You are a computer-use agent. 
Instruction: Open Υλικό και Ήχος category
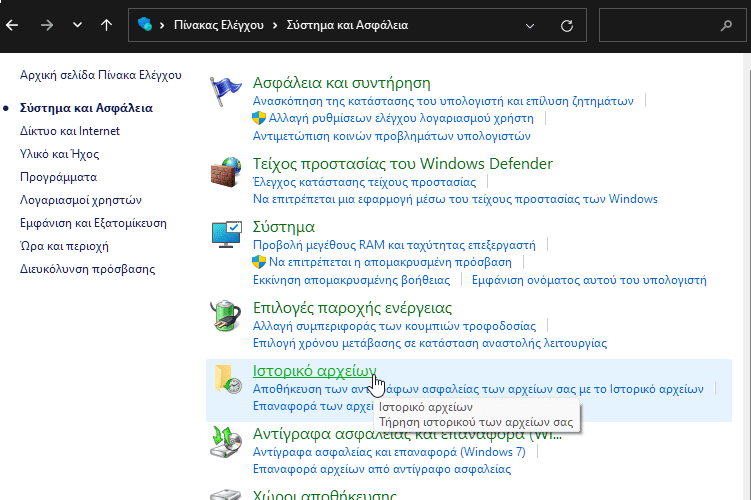(x=59, y=154)
